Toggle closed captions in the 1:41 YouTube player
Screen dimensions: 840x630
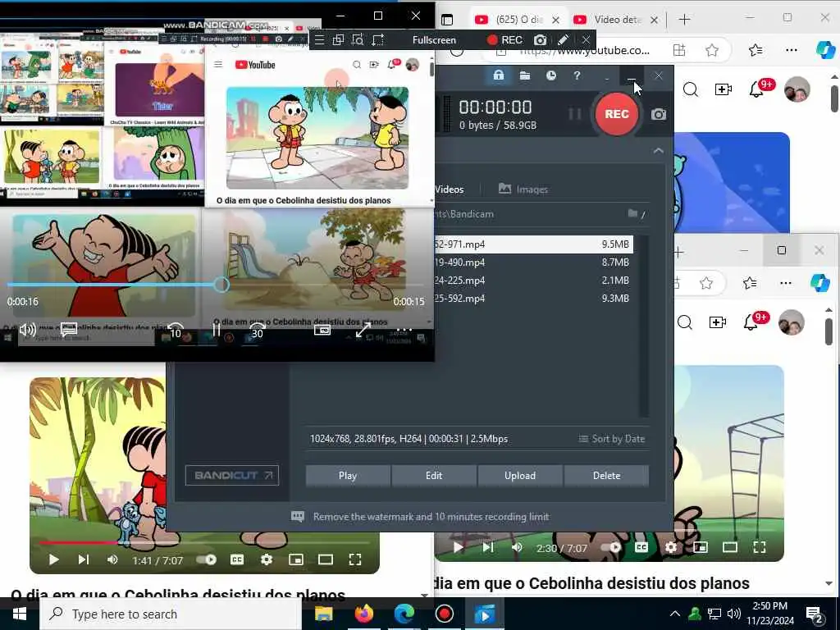tap(237, 559)
